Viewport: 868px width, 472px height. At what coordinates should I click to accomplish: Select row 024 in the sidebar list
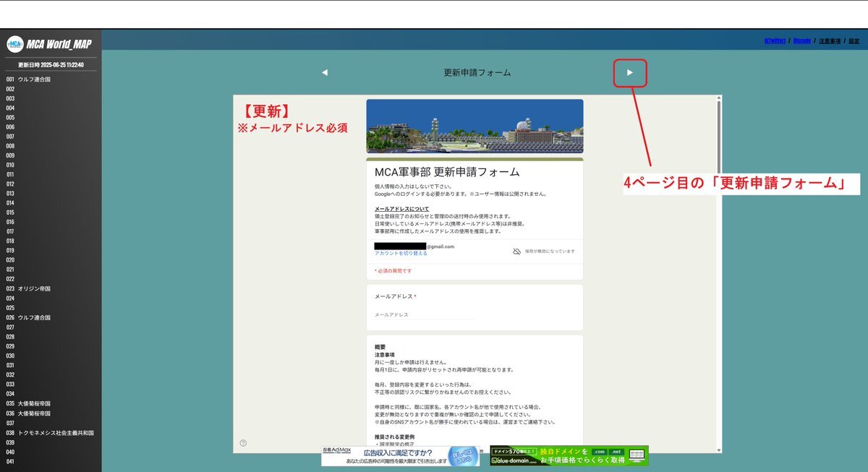click(51, 298)
